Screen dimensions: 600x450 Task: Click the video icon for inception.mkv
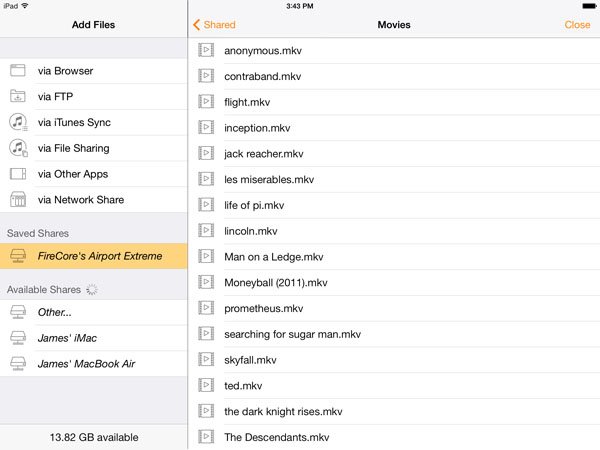206,127
